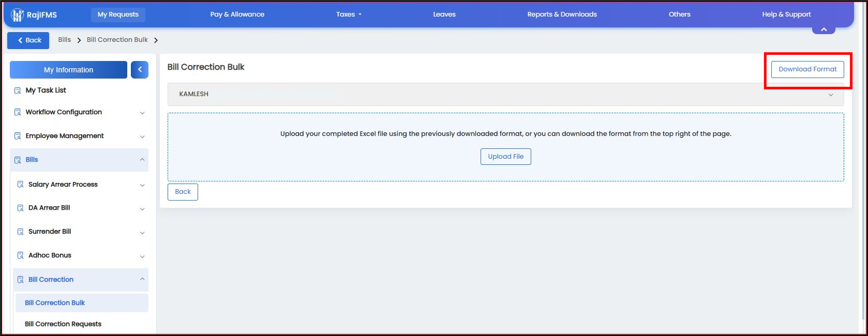868x336 pixels.
Task: Click the Workflow Configuration document icon
Action: point(18,112)
